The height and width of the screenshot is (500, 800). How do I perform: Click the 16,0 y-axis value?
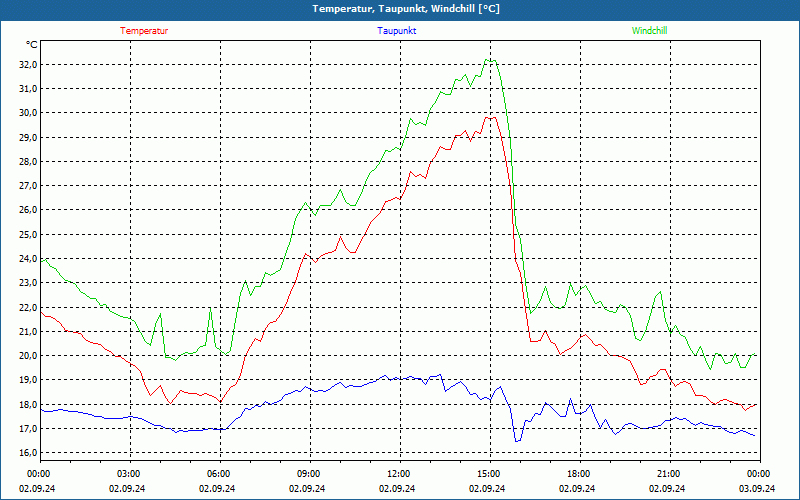(29, 453)
